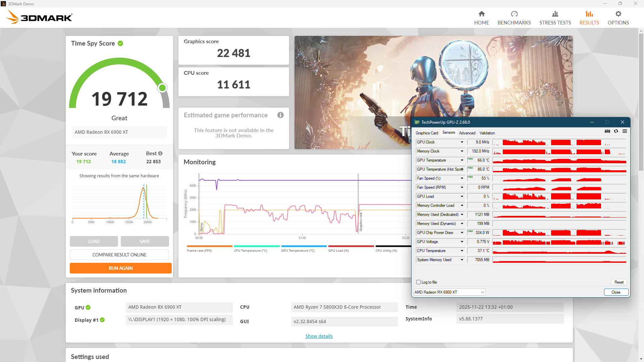Expand the GPU Clock sensor dropdown
Viewport: 644px width, 362px height.
(462, 142)
